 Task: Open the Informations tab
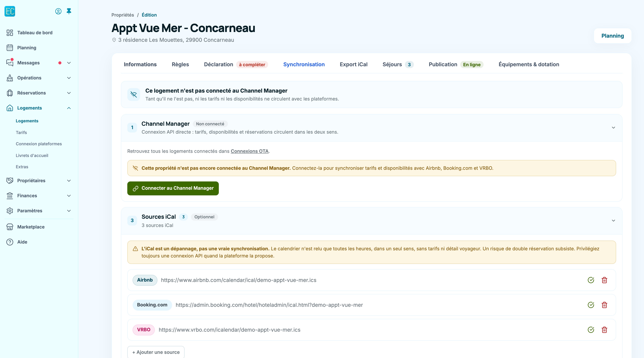tap(140, 64)
